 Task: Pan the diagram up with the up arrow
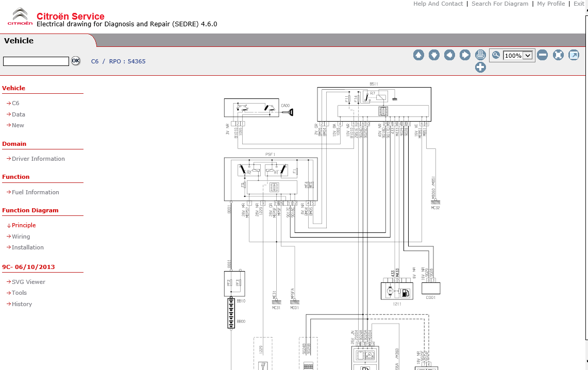click(x=418, y=55)
